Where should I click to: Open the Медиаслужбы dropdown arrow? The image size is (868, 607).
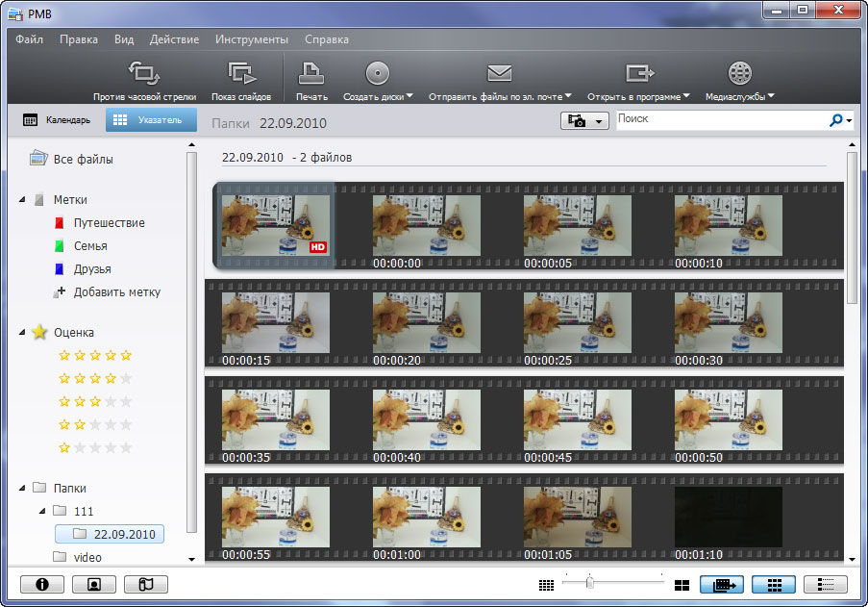771,96
